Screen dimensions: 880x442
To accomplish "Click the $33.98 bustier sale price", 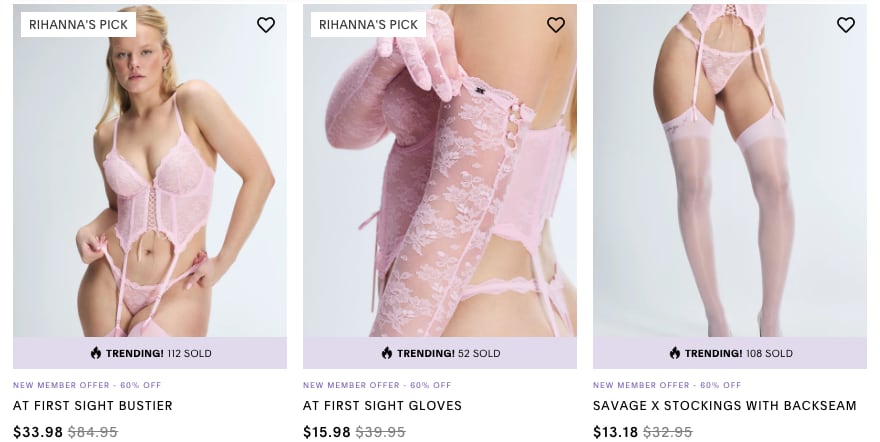I will [38, 432].
